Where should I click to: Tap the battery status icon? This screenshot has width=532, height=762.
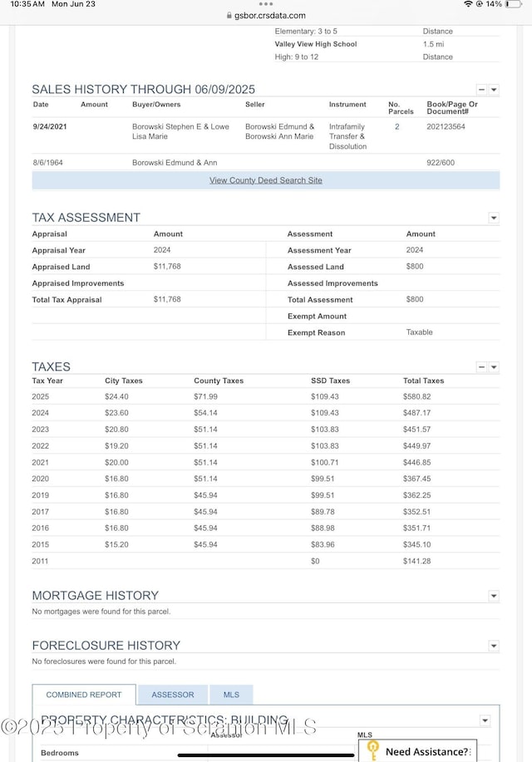[513, 4]
